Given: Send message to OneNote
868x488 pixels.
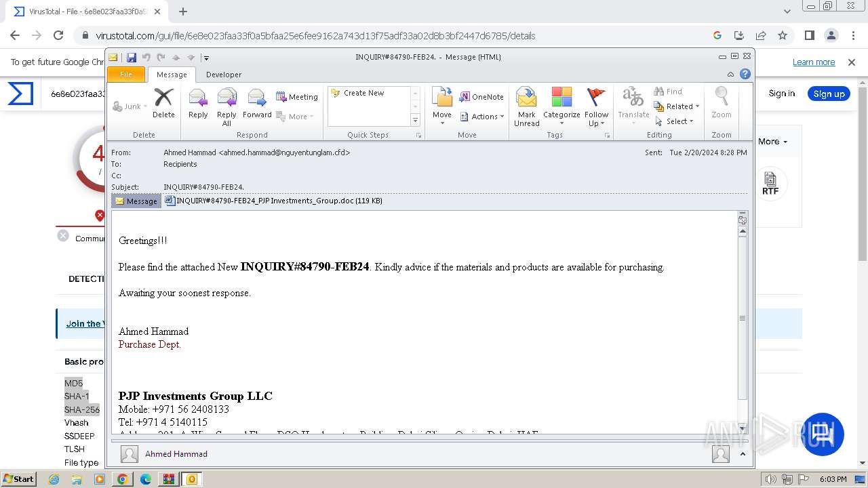Looking at the screenshot, I should tap(481, 97).
